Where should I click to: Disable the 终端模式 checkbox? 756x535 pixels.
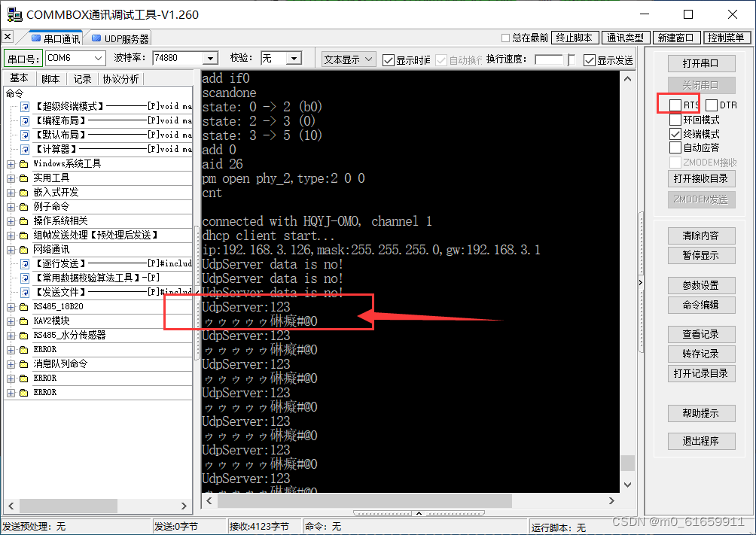tap(675, 133)
